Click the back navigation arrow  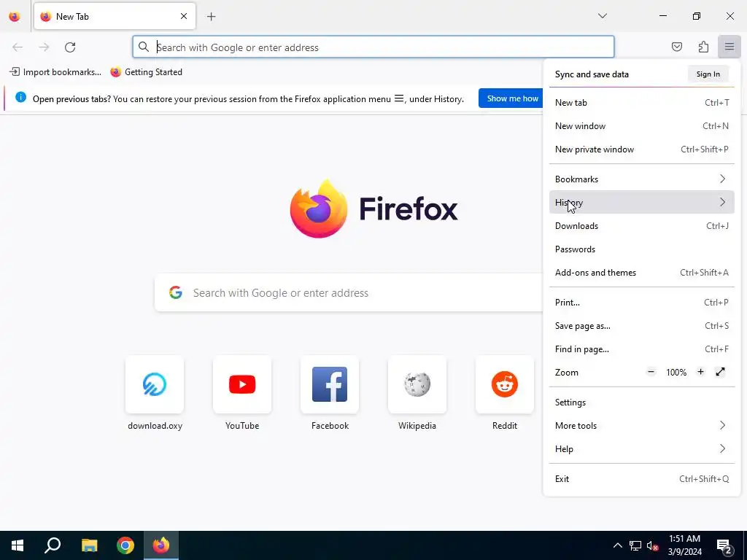point(18,47)
